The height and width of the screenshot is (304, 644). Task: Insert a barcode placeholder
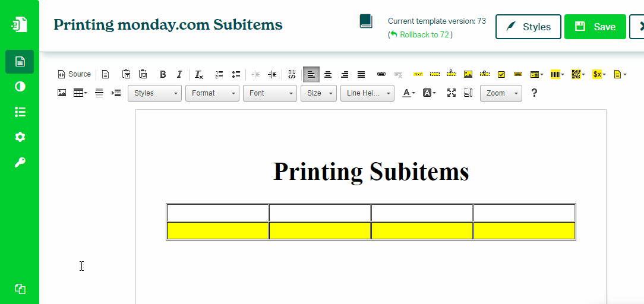pos(557,74)
